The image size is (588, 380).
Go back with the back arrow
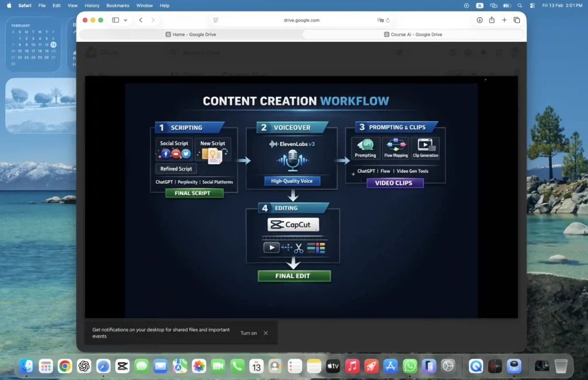141,20
